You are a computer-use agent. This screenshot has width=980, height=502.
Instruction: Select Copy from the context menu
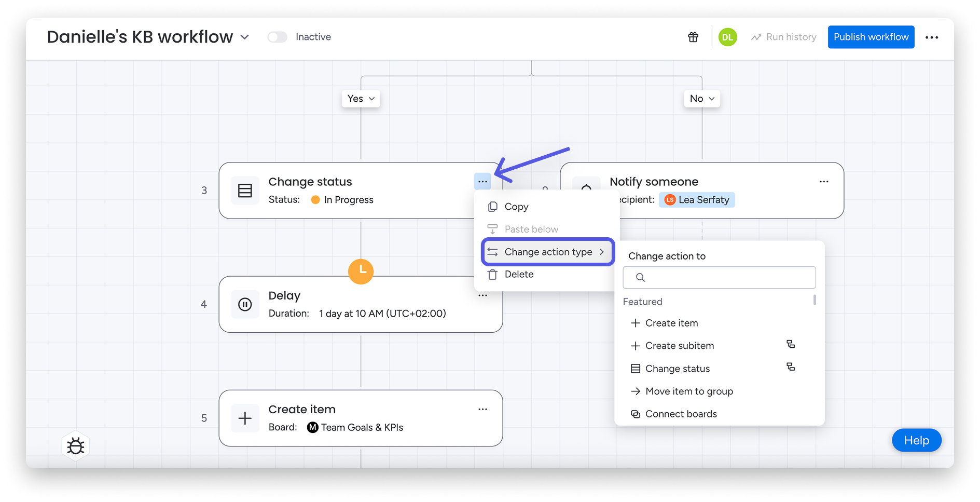(x=516, y=207)
